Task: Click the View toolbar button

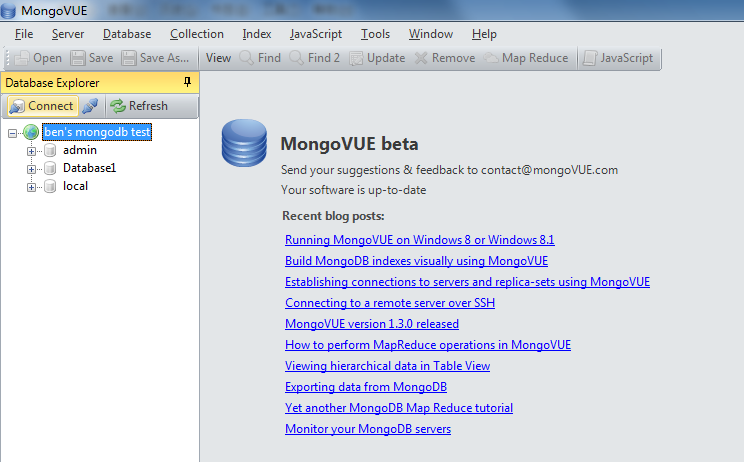Action: pyautogui.click(x=218, y=58)
